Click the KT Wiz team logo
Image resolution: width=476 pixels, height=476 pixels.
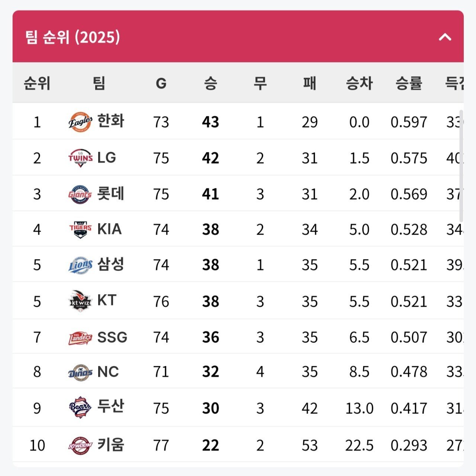click(x=80, y=301)
